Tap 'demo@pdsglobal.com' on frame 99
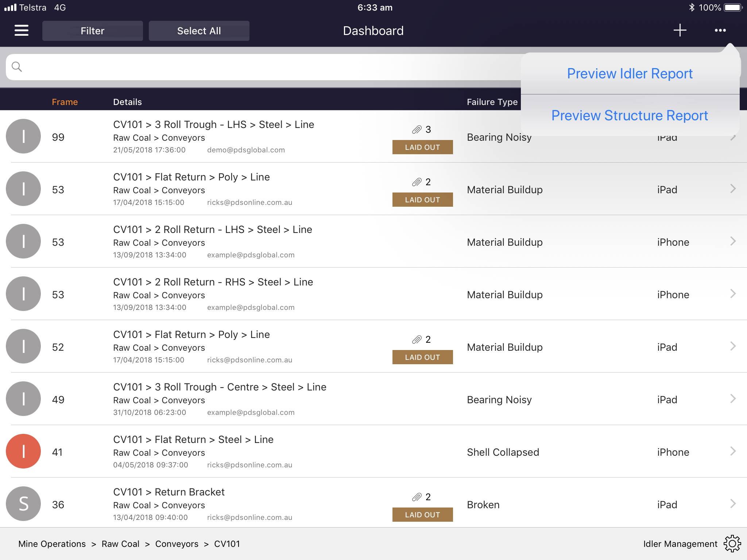Screen dimensions: 747x560 [246, 150]
